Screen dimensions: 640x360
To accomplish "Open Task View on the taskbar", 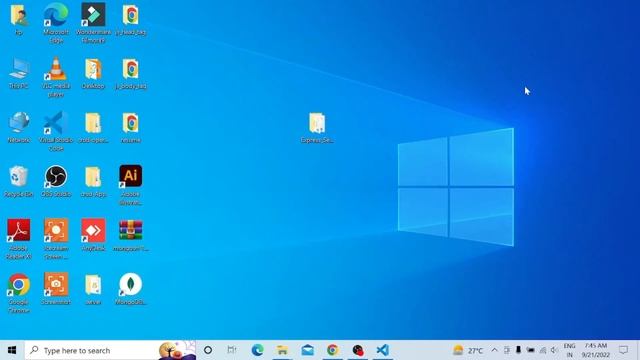I will [232, 350].
